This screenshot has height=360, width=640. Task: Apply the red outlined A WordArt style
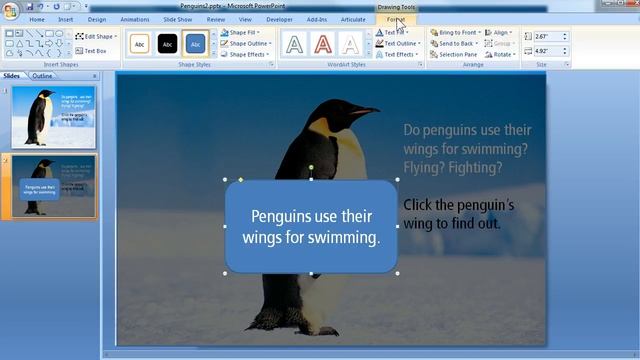(x=323, y=44)
